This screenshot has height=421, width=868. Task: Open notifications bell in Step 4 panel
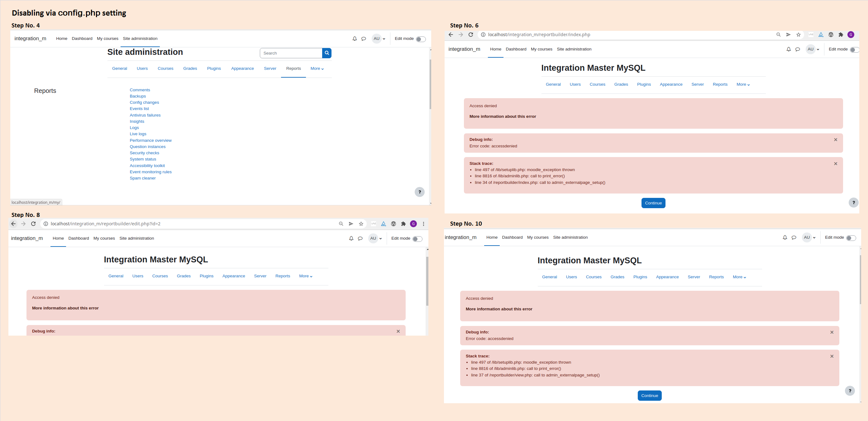tap(355, 39)
